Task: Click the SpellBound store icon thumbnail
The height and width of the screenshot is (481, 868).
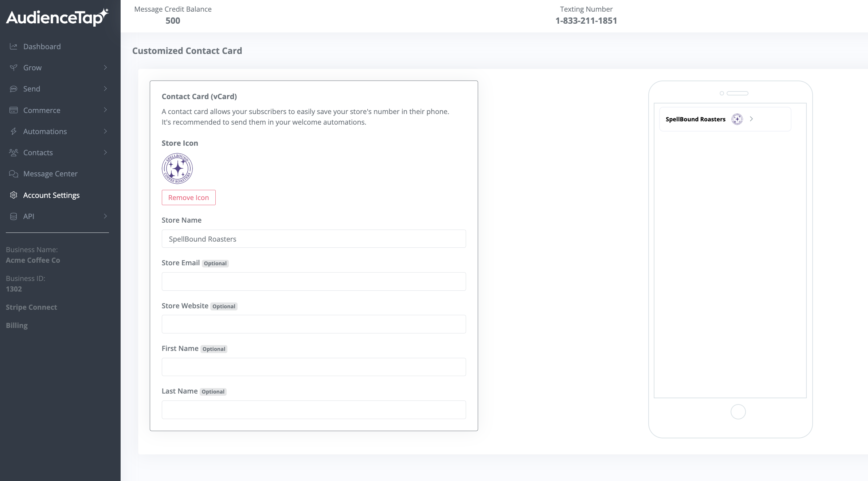Action: 177,169
